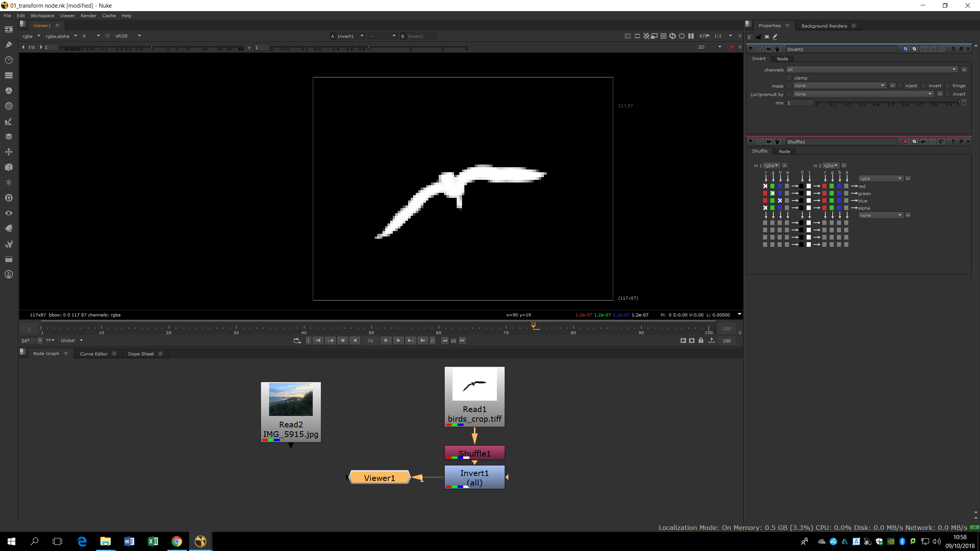The width and height of the screenshot is (980, 551).
Task: Enable the clamp checkbox in Invert1
Action: coord(789,78)
